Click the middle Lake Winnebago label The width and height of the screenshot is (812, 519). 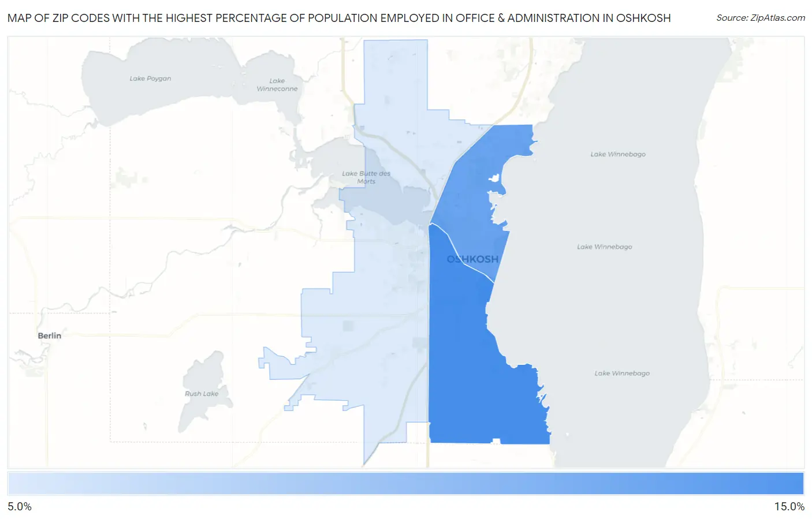[605, 247]
